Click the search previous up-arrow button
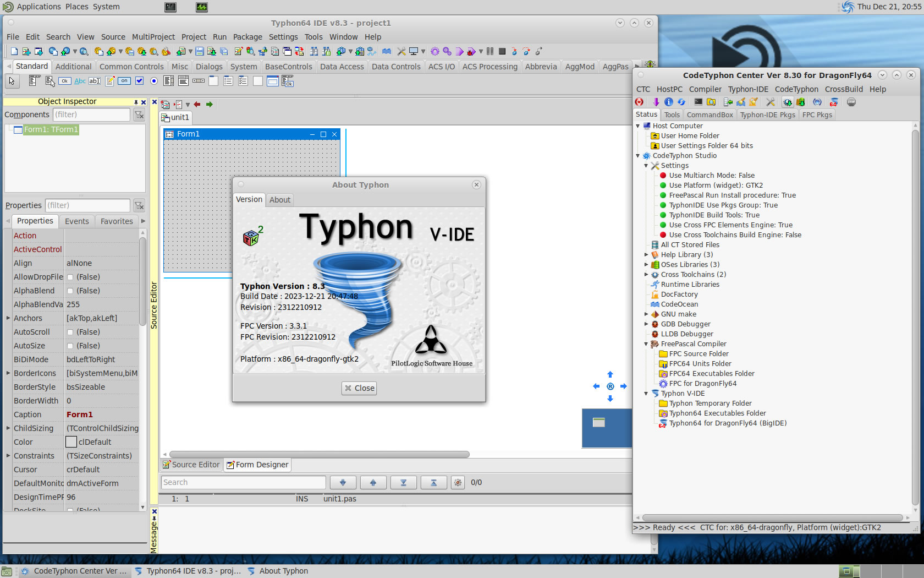 tap(373, 482)
